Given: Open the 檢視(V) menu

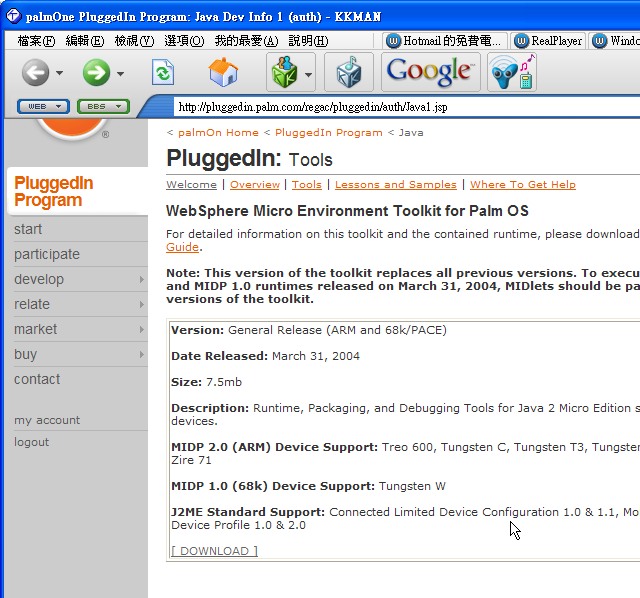Looking at the screenshot, I should (134, 41).
